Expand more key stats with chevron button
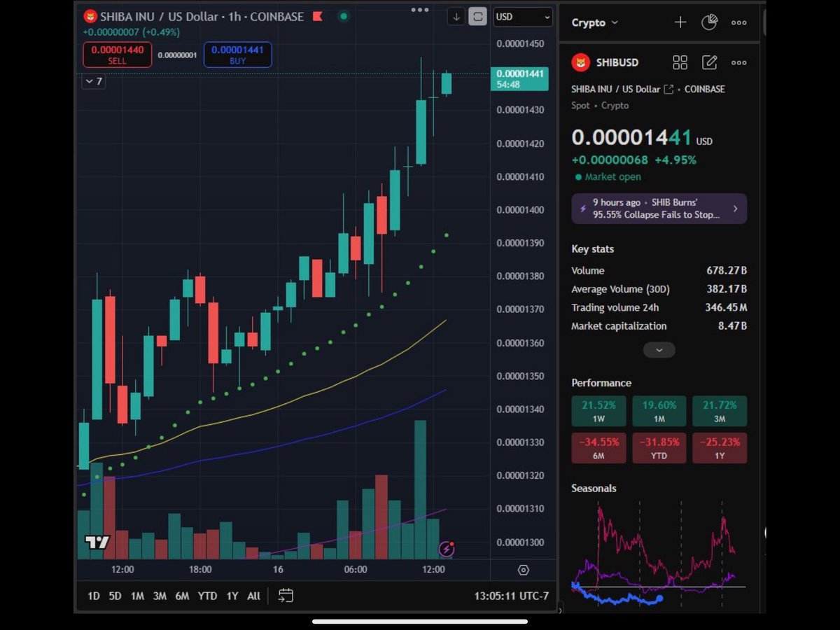The image size is (840, 630). pyautogui.click(x=659, y=350)
